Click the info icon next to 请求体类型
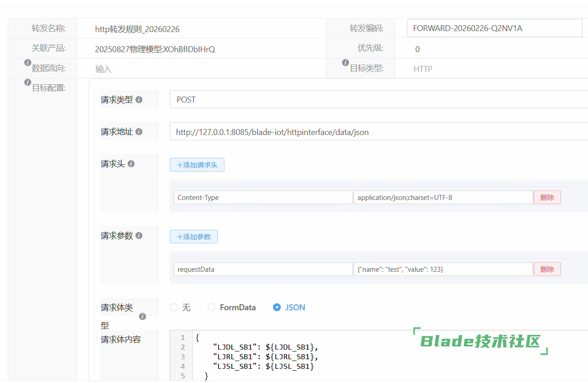This screenshot has height=383, width=588. [143, 317]
